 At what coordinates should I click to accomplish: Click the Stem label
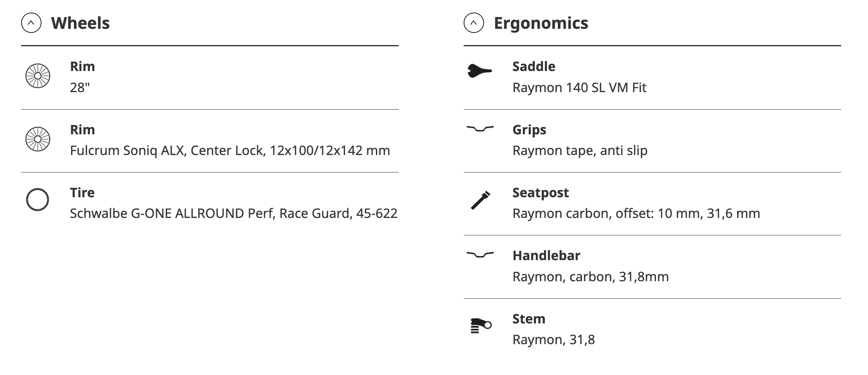[529, 319]
